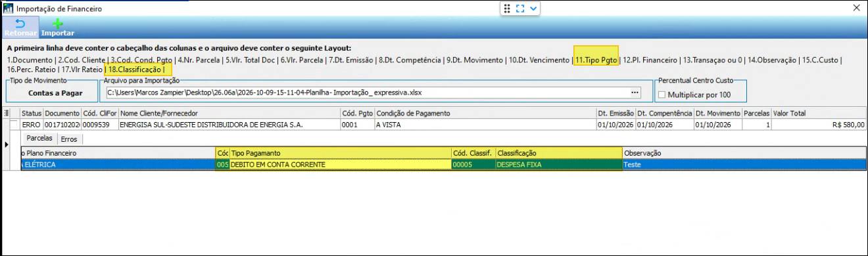Screen dimensions: 868x256
Task: Select the ENERGISA SUL-SUDESTE DISTRIBUIDORA cell
Action: [229, 124]
